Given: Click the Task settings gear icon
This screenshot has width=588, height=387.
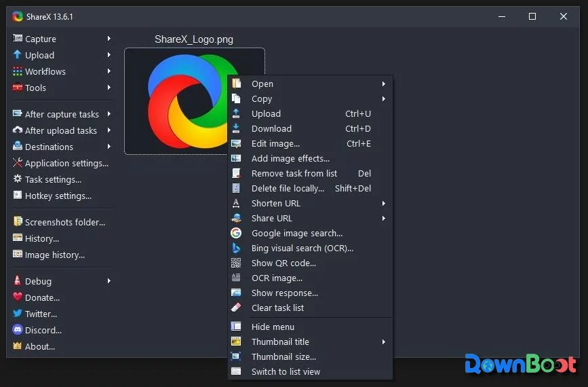Looking at the screenshot, I should (x=17, y=179).
